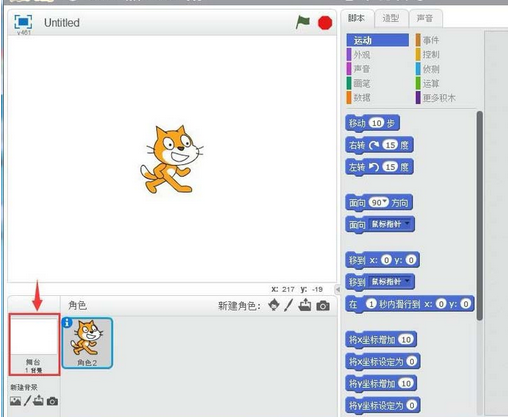Image resolution: width=508 pixels, height=417 pixels.
Task: Upload sprite from file icon
Action: [x=305, y=305]
